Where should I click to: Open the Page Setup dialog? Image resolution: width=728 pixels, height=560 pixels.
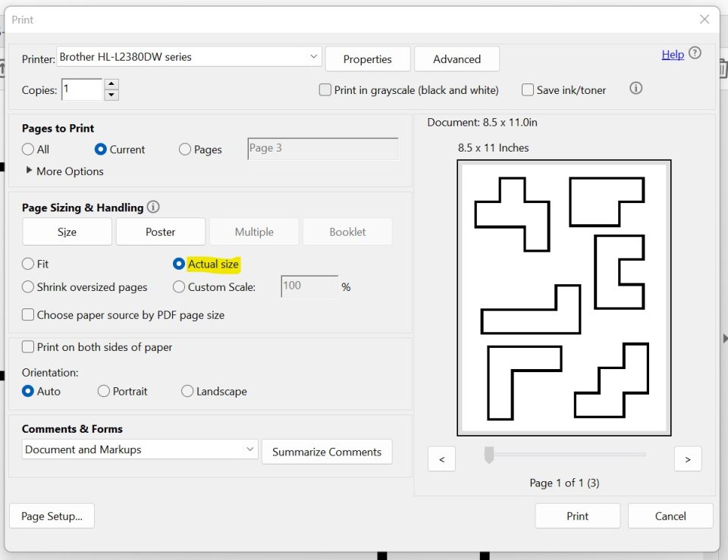point(52,516)
